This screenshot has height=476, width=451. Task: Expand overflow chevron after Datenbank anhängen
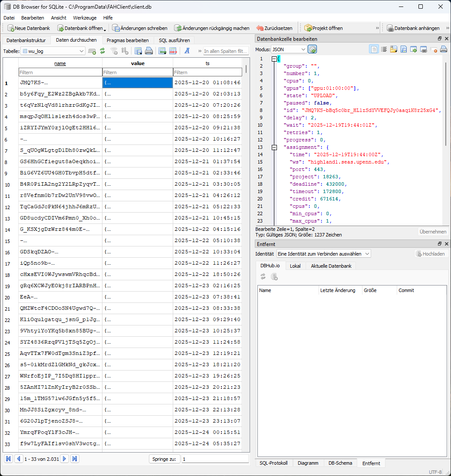(448, 28)
